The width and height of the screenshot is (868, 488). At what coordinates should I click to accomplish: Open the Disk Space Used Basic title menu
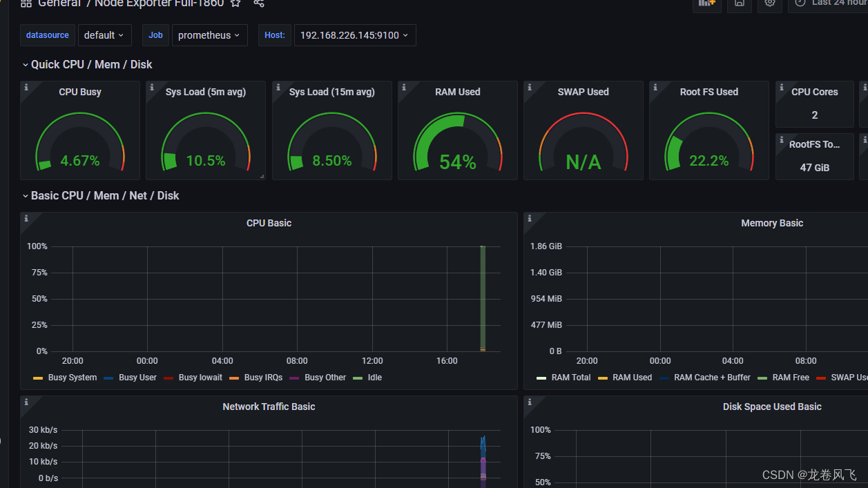tap(772, 407)
